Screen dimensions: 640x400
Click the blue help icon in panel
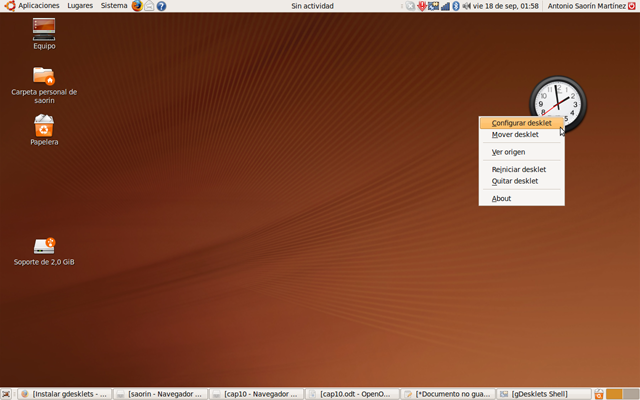(x=161, y=6)
